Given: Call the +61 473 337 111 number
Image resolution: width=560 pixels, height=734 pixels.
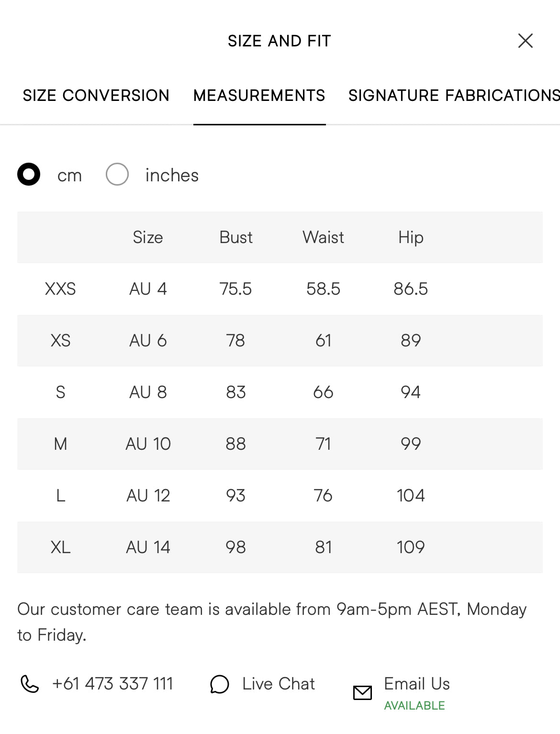Looking at the screenshot, I should (x=112, y=684).
